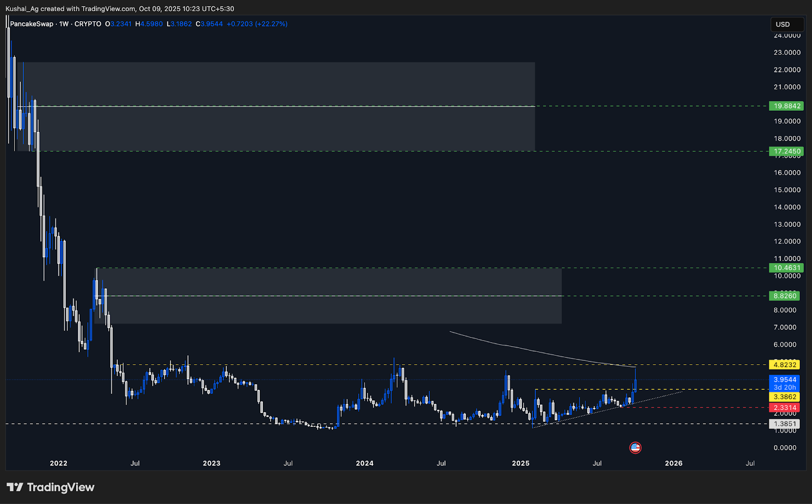
Task: Select the 10.4631 green price label
Action: [x=786, y=268]
